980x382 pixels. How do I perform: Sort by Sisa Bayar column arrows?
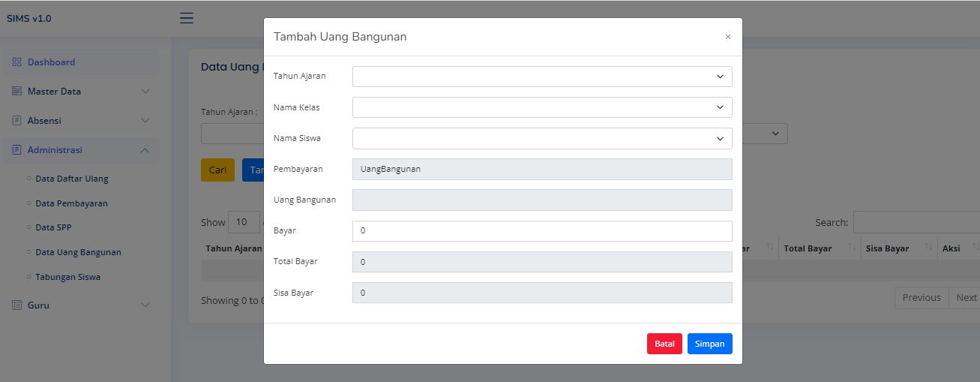[x=928, y=248]
